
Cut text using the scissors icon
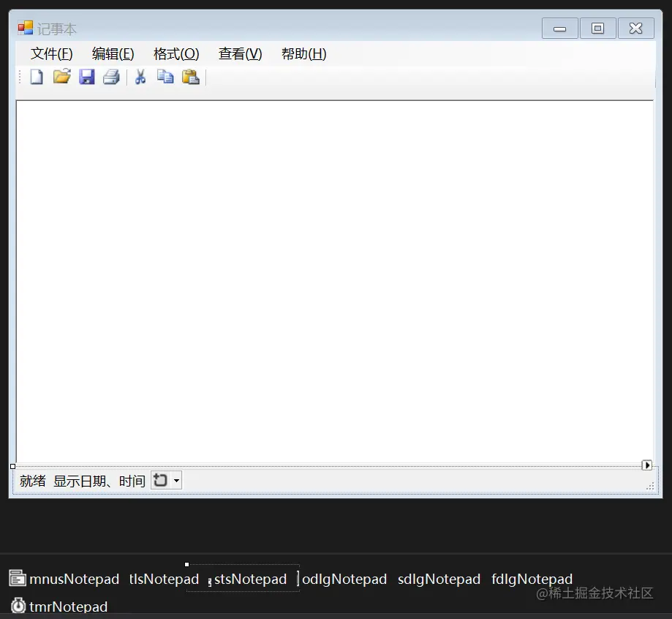tap(140, 76)
